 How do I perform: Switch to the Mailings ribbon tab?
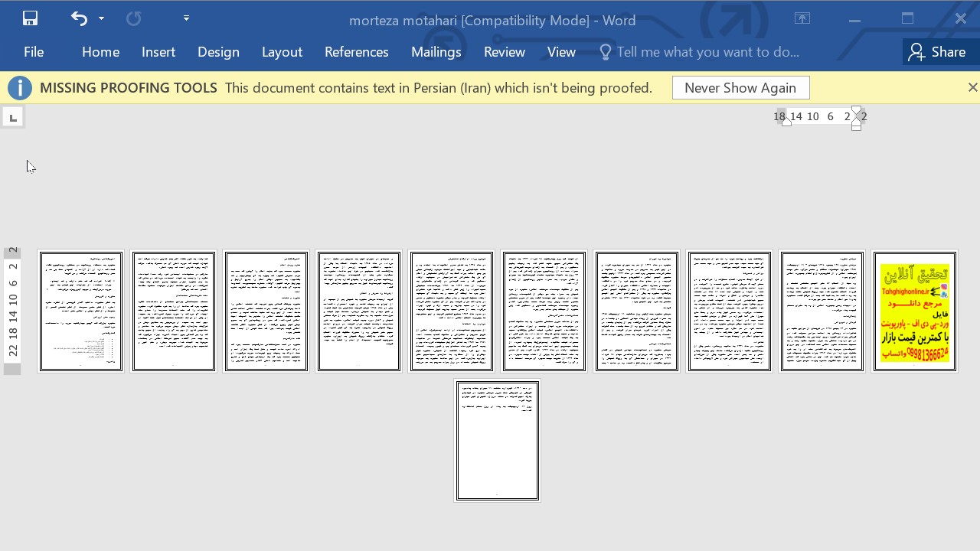[436, 52]
